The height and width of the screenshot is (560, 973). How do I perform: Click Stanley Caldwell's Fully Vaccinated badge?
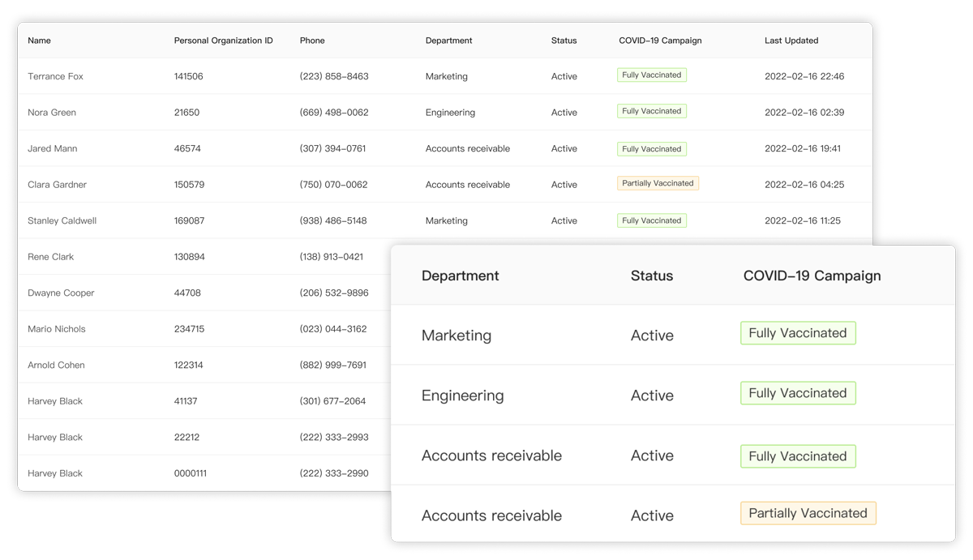652,220
